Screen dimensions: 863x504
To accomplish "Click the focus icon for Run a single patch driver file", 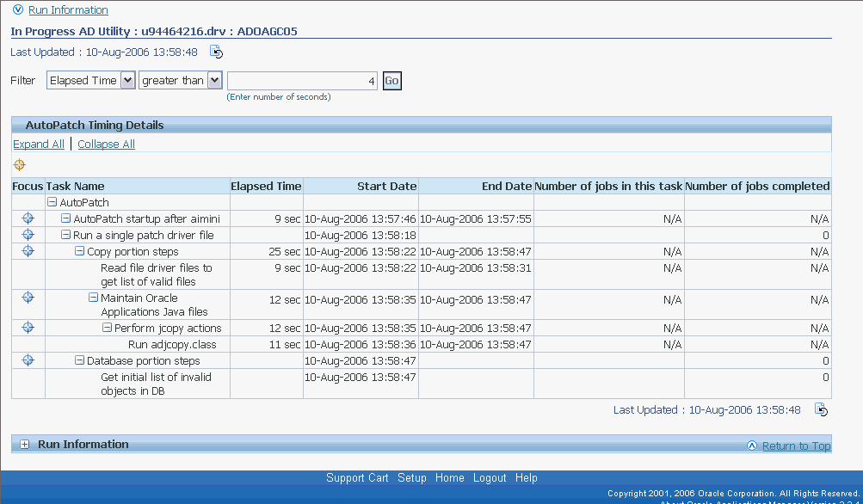I will click(x=28, y=235).
